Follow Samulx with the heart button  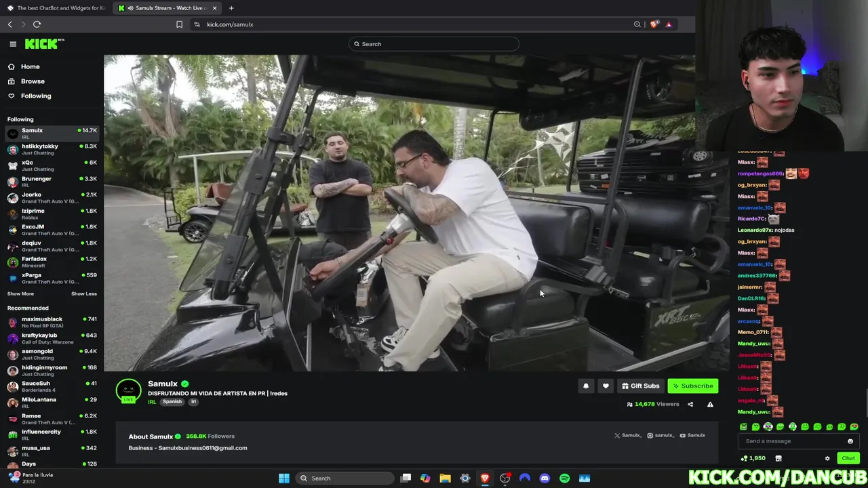click(x=606, y=386)
